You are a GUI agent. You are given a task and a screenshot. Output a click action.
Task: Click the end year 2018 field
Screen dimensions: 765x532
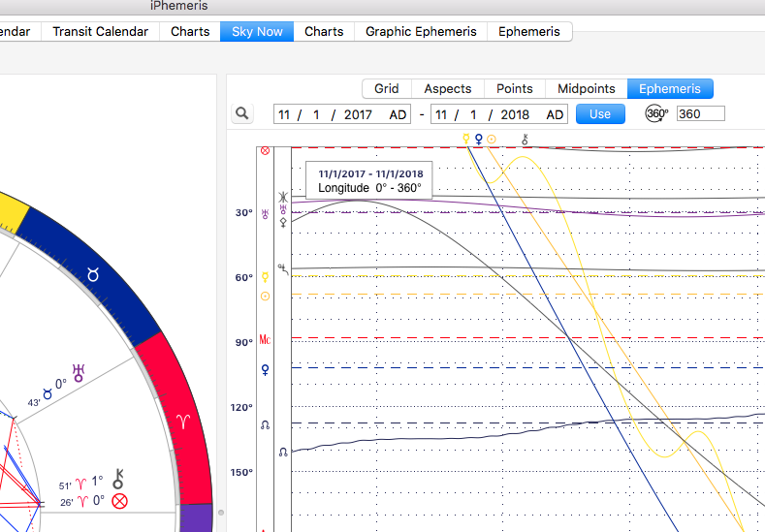click(x=515, y=114)
